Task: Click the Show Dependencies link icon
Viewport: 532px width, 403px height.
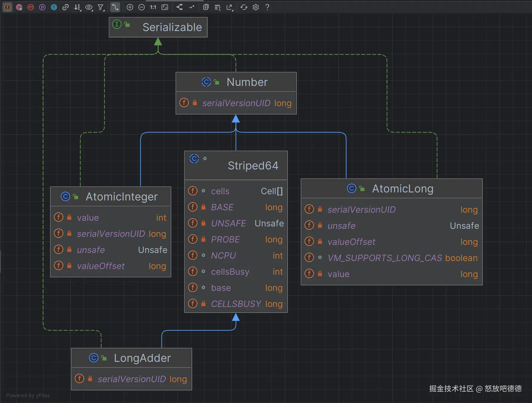Action: coord(66,7)
